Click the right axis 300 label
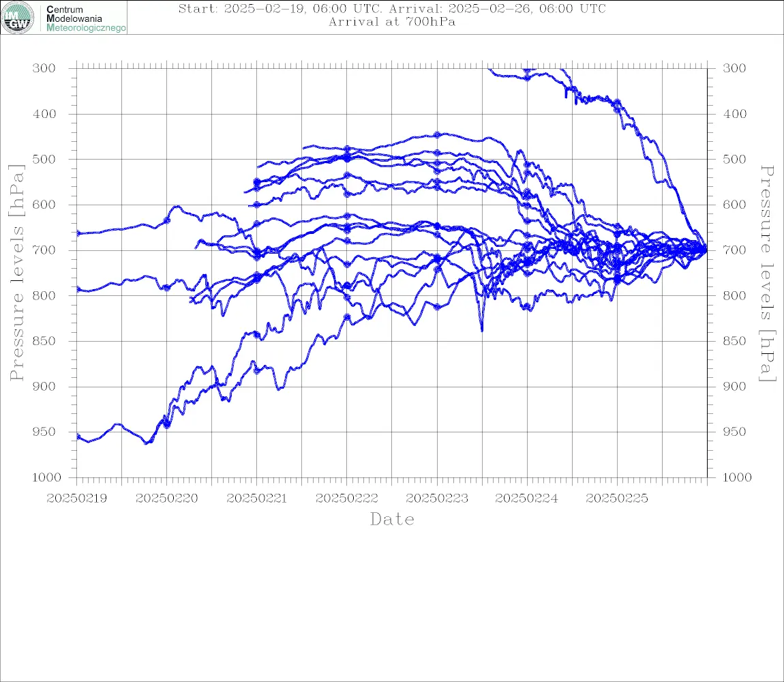 coord(734,68)
